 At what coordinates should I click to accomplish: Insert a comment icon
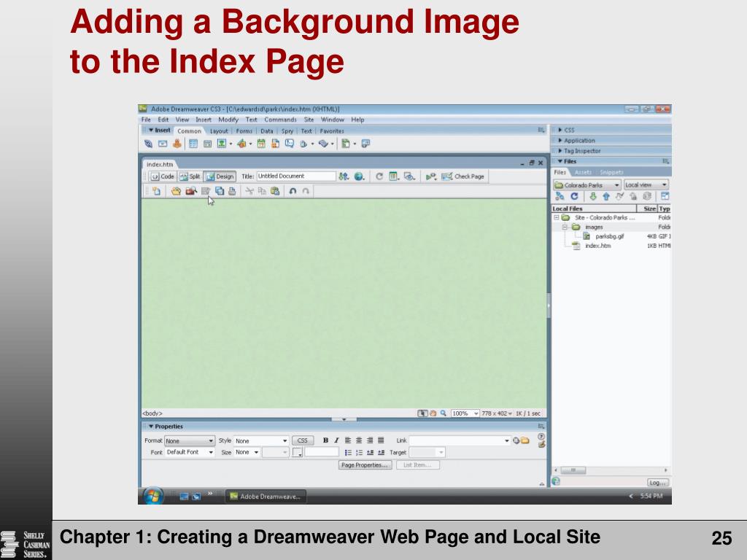pyautogui.click(x=289, y=144)
